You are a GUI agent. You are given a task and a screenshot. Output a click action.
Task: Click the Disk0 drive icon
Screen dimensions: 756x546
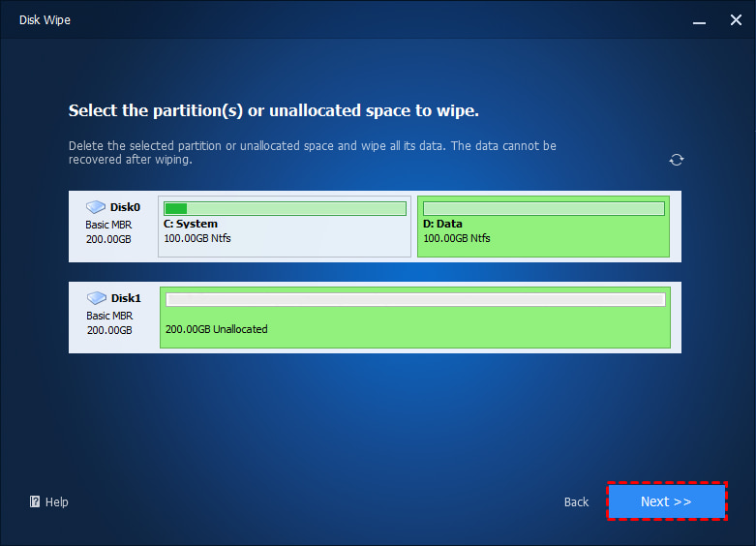(96, 207)
